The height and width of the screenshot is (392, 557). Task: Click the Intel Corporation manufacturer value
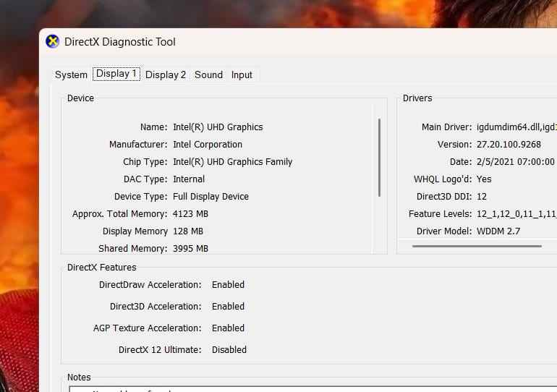pyautogui.click(x=208, y=144)
